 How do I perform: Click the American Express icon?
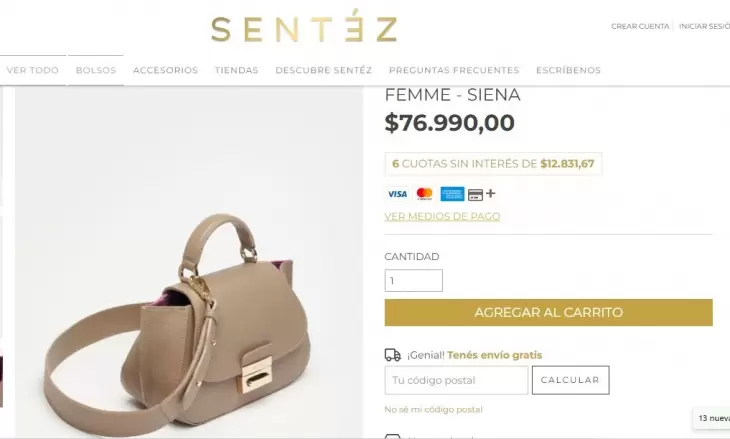(452, 194)
